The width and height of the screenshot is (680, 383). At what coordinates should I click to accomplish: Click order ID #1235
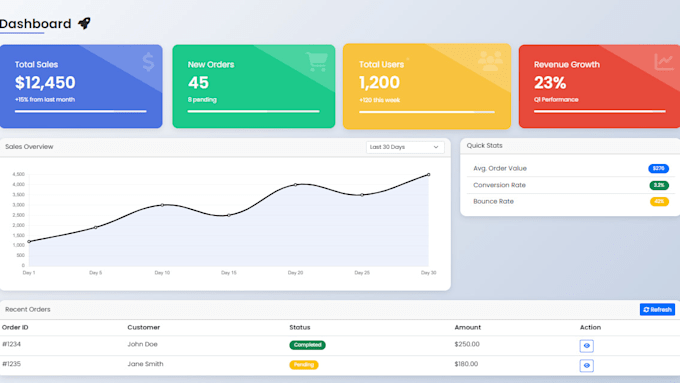[x=11, y=364]
